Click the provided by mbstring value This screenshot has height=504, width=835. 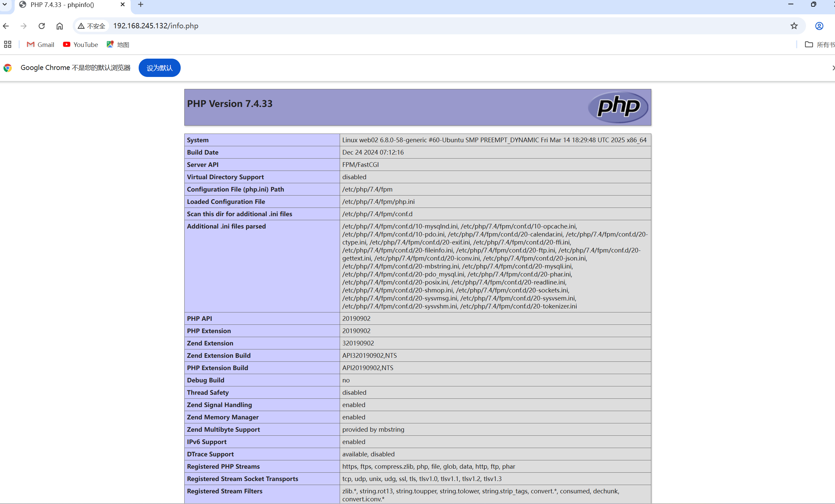point(373,429)
